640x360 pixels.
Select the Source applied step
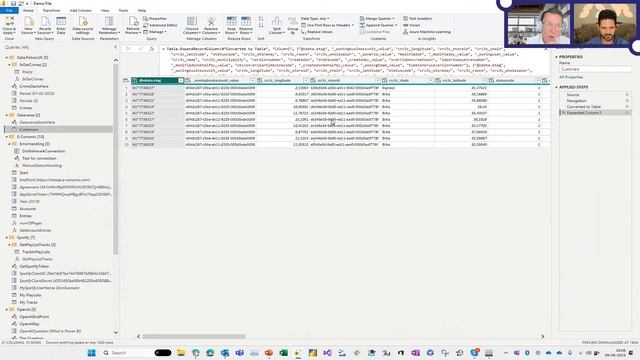click(x=573, y=95)
